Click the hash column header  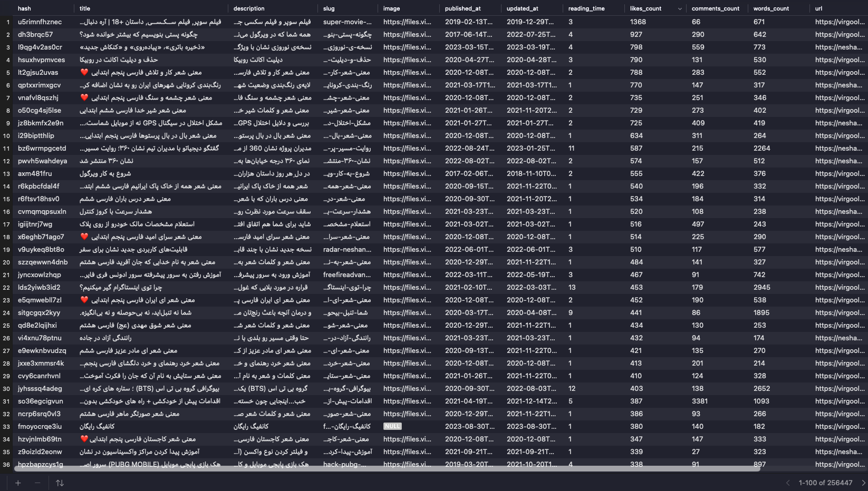click(x=24, y=8)
